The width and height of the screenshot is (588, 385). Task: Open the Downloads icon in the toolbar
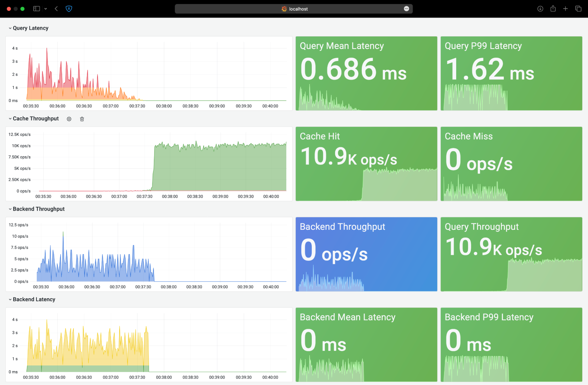tap(540, 9)
